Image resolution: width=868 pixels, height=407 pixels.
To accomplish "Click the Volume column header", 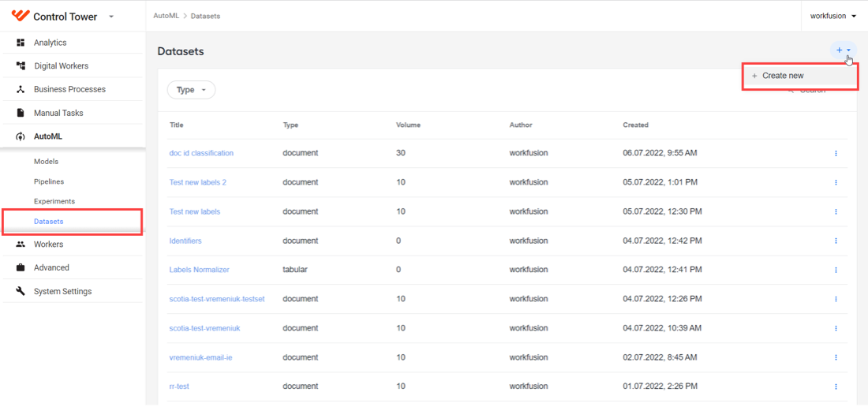I will [x=408, y=125].
